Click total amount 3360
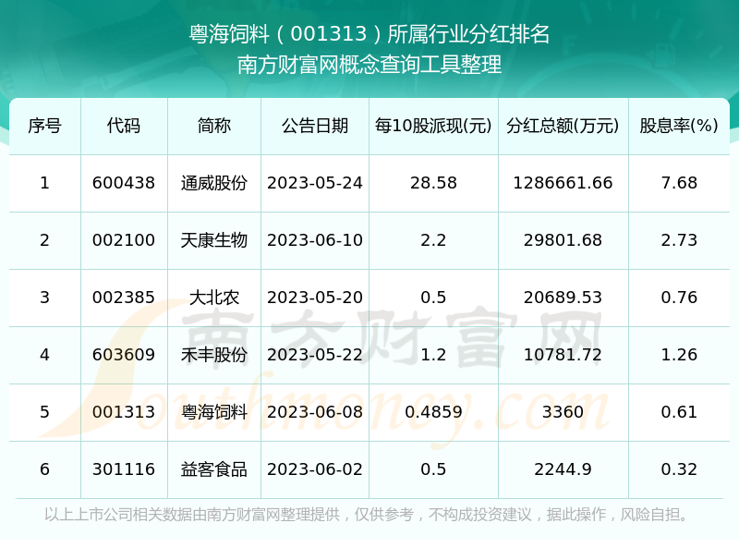This screenshot has height=560, width=739. tap(563, 412)
